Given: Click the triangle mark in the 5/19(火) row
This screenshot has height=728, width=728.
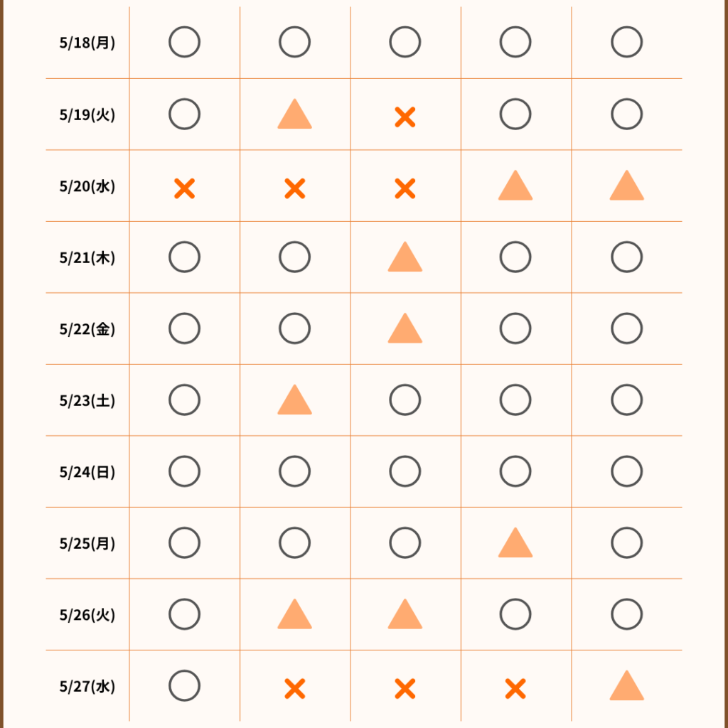Looking at the screenshot, I should point(294,115).
